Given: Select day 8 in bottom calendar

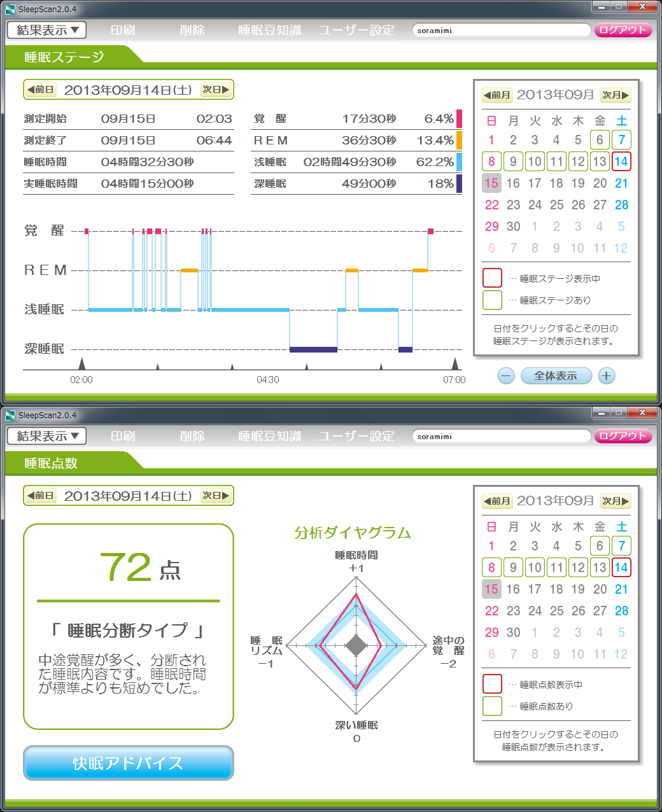Looking at the screenshot, I should tap(491, 568).
